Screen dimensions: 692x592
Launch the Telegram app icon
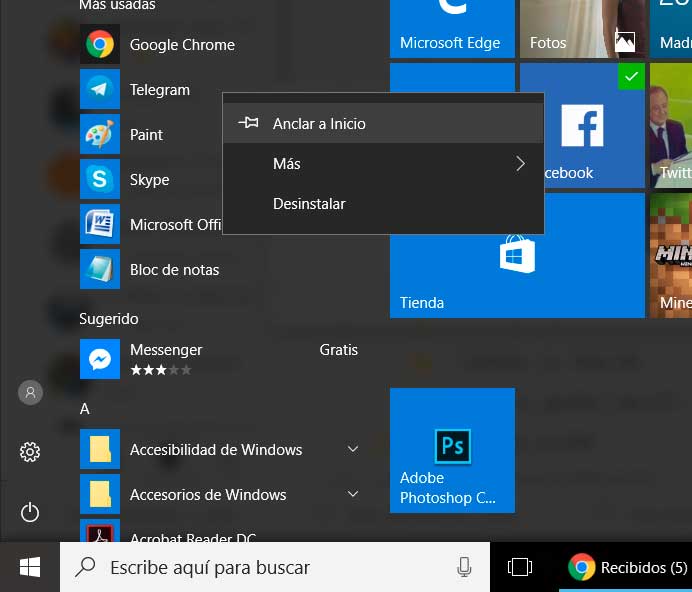100,89
